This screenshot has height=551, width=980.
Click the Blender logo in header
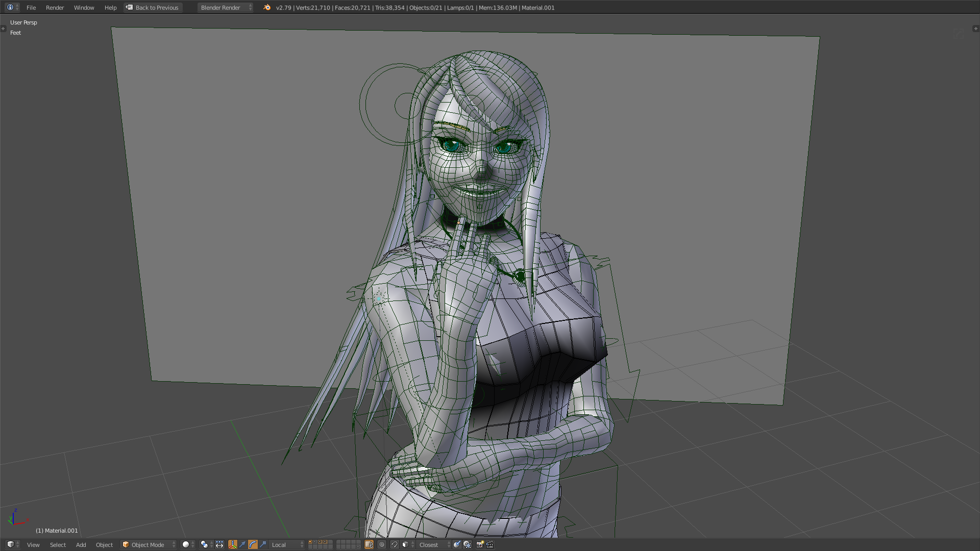click(267, 7)
